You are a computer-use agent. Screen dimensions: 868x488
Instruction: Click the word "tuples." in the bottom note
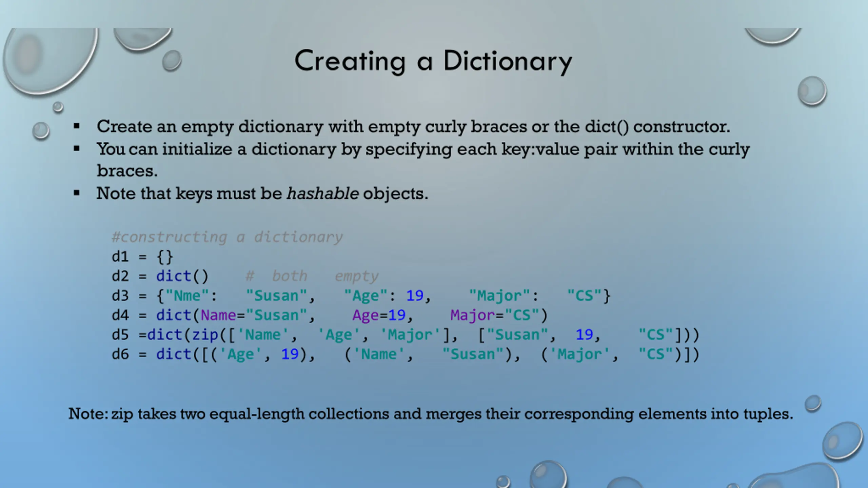tap(768, 414)
